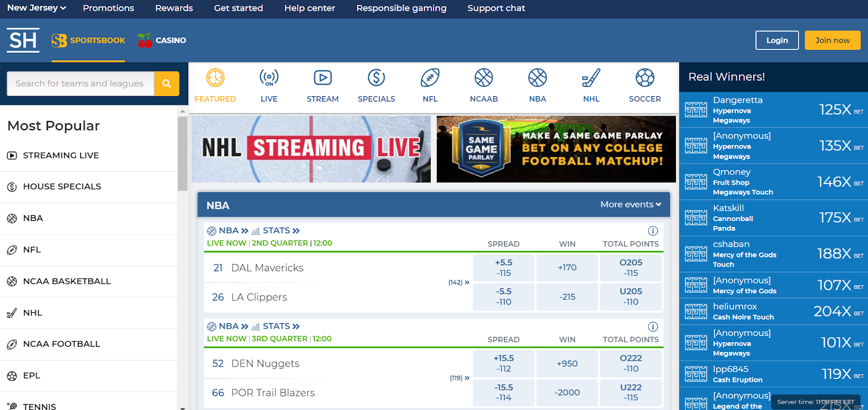Open the stats chart icon for Mavericks game

(256, 231)
